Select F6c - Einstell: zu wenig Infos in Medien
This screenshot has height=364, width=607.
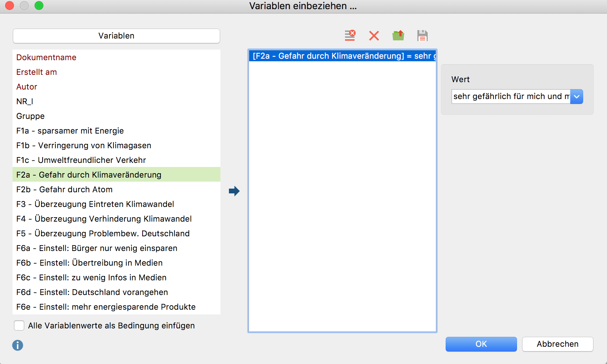[x=116, y=277]
